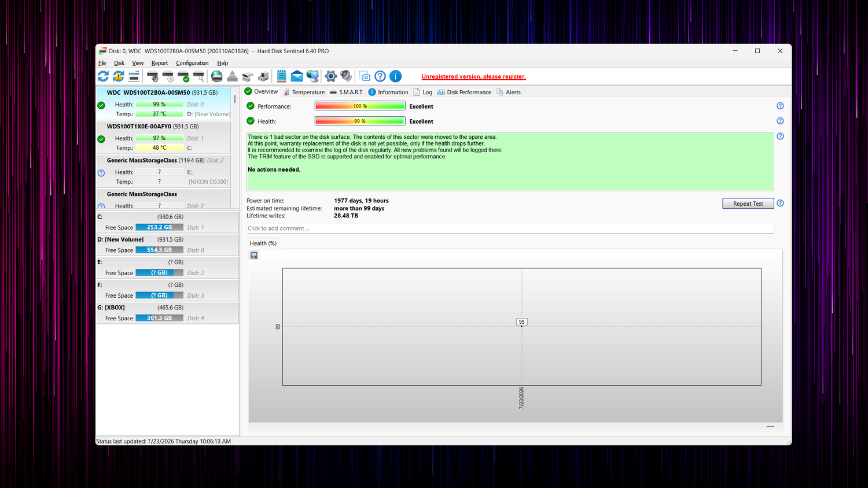Open the Disk menu

point(119,63)
